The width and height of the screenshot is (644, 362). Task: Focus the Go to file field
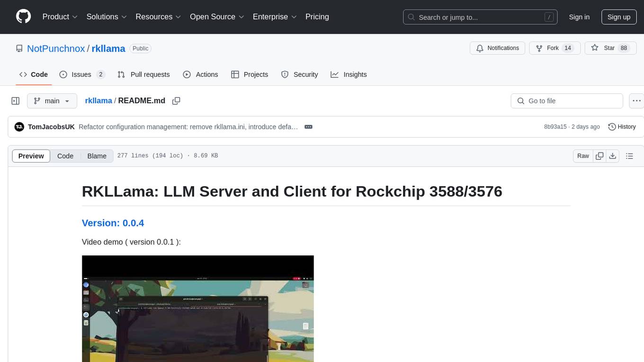(567, 101)
